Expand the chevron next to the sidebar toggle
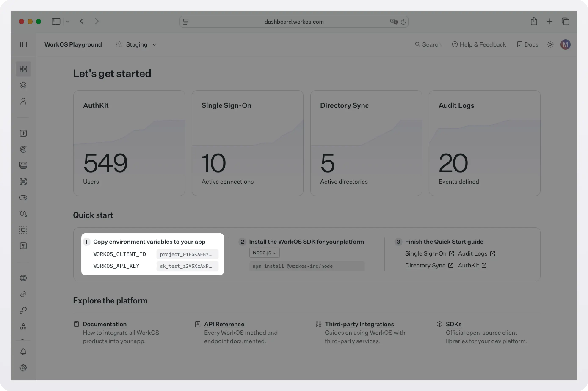The image size is (588, 391). click(68, 21)
